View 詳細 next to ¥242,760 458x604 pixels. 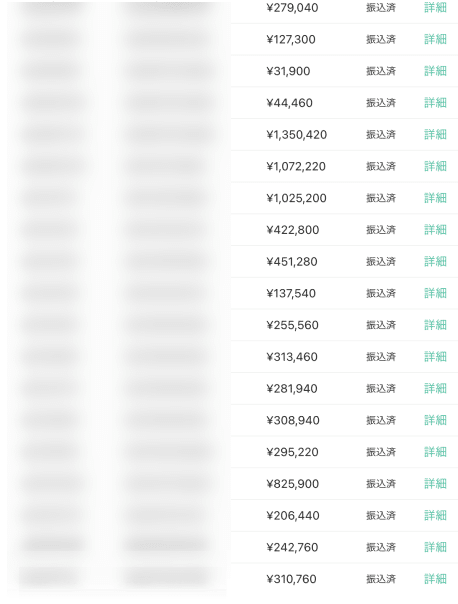pos(435,547)
